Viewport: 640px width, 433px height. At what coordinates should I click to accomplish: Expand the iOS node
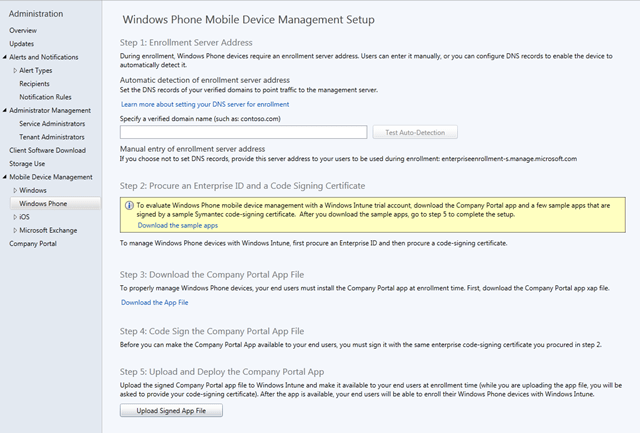coord(15,217)
